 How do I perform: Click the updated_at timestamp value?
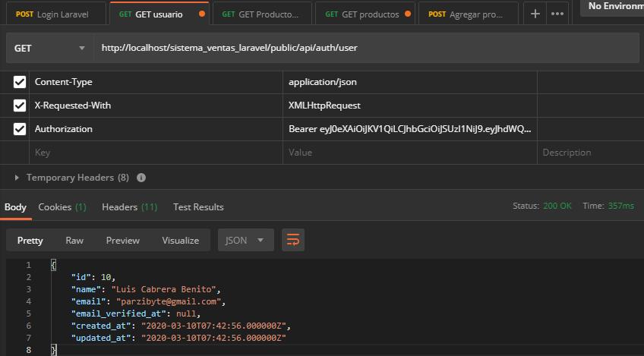[213, 338]
